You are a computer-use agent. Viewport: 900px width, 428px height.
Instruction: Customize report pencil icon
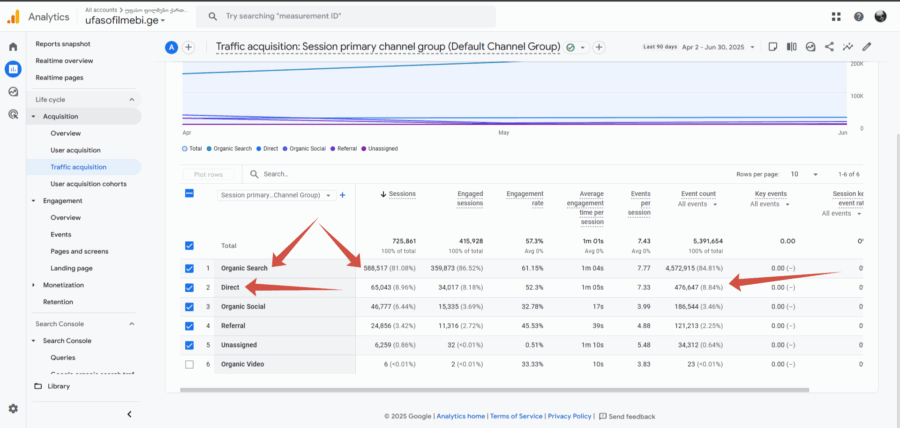point(867,46)
